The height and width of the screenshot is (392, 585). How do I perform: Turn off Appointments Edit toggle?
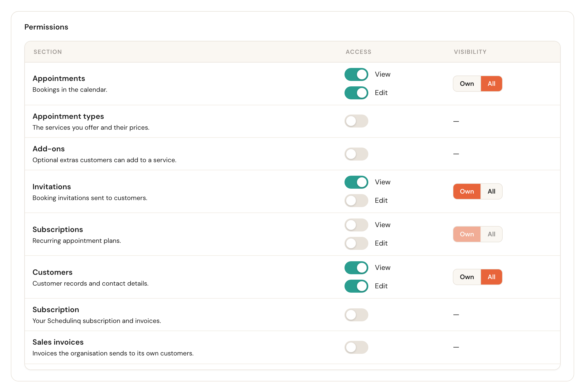pos(356,93)
